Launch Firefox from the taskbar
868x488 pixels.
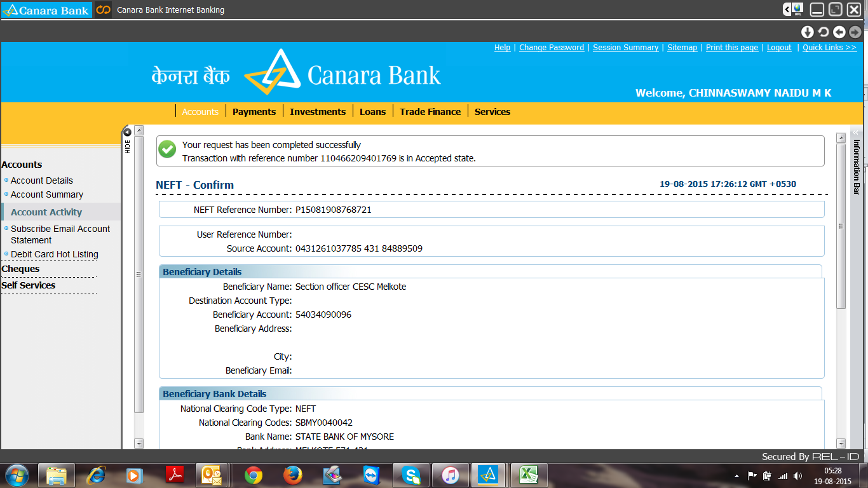click(x=292, y=475)
